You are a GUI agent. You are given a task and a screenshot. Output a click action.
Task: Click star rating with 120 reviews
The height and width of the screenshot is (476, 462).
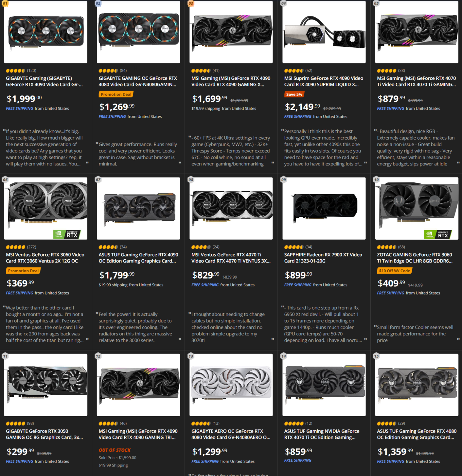21,71
